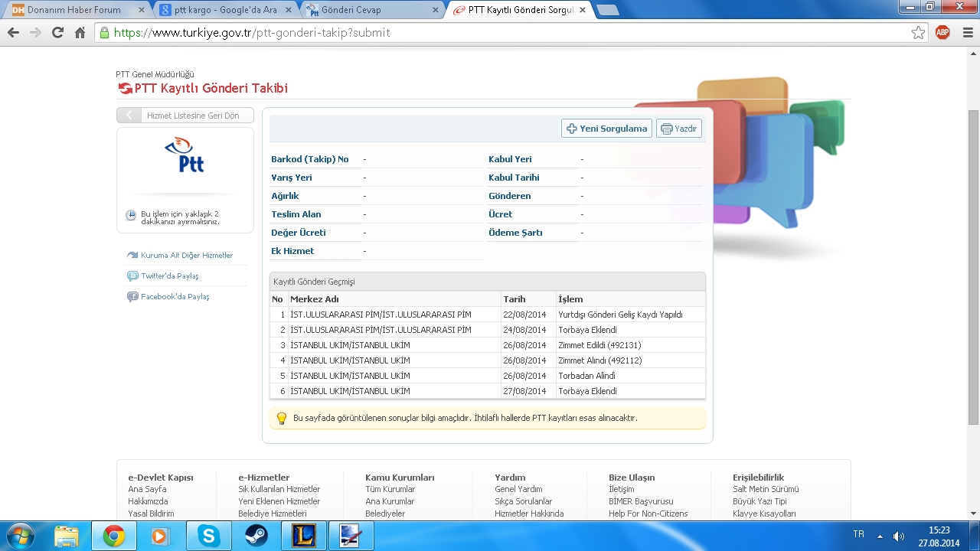Click Hizmet Listesine Geri Dön button
This screenshot has width=980, height=551.
pyautogui.click(x=185, y=116)
